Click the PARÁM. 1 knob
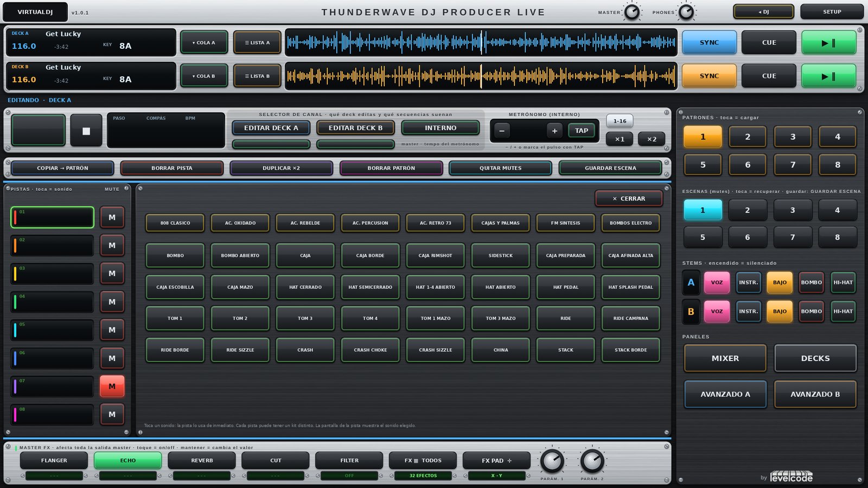868x488 pixels. click(552, 461)
